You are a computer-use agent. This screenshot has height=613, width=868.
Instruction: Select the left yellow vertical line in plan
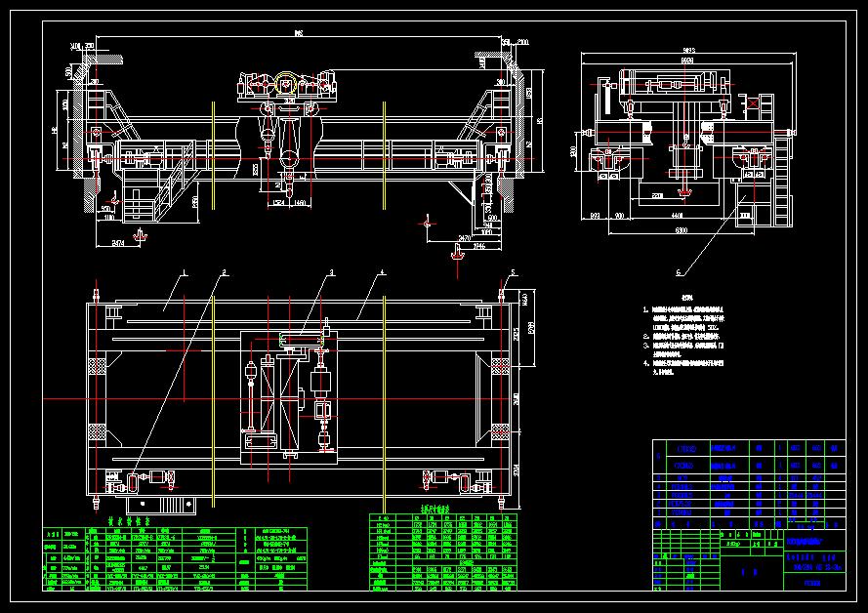click(x=212, y=390)
